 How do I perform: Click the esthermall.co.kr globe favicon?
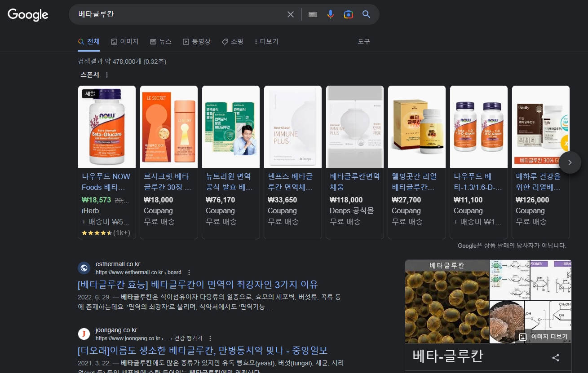pyautogui.click(x=84, y=268)
